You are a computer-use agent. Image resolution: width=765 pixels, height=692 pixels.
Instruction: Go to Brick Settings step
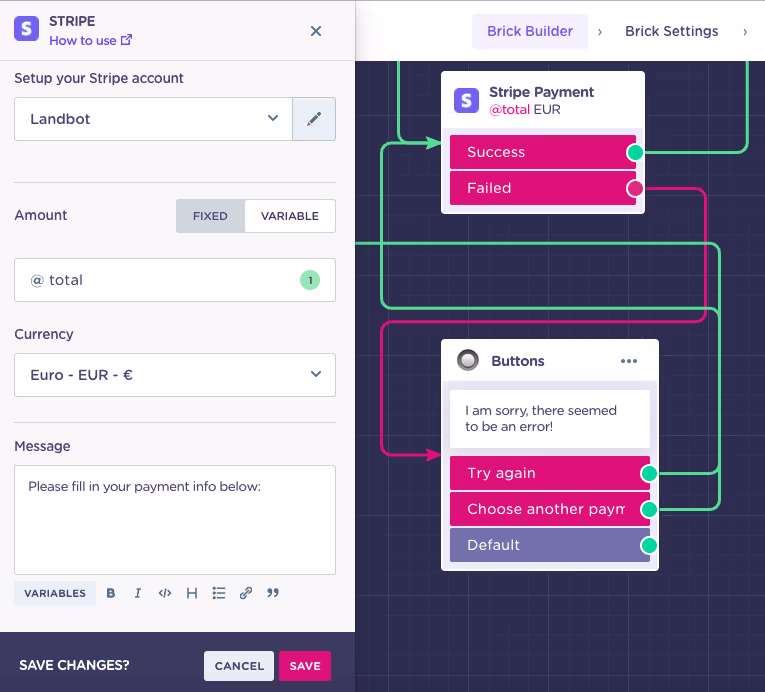[672, 31]
